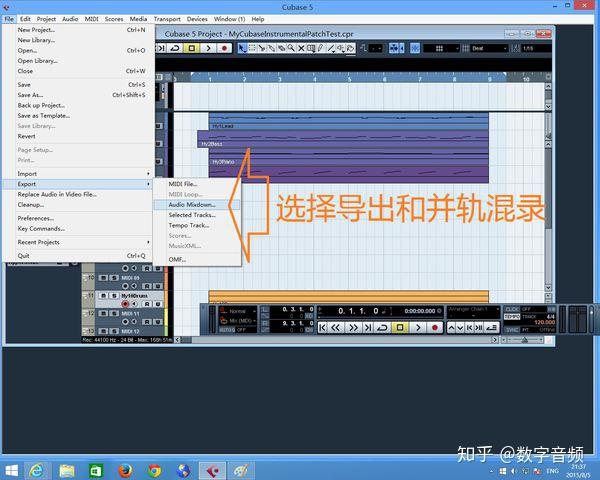600x480 pixels.
Task: Expand the Recent Projects submenu
Action: (79, 242)
